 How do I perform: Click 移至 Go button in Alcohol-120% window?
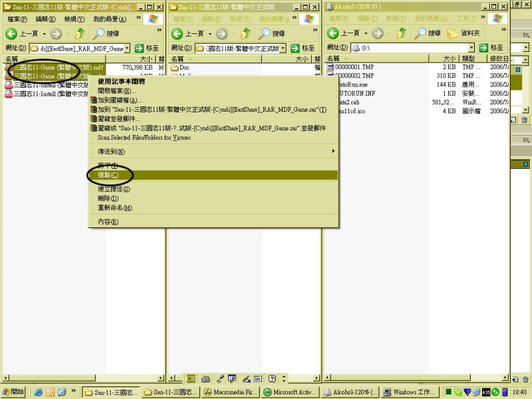tap(491, 48)
